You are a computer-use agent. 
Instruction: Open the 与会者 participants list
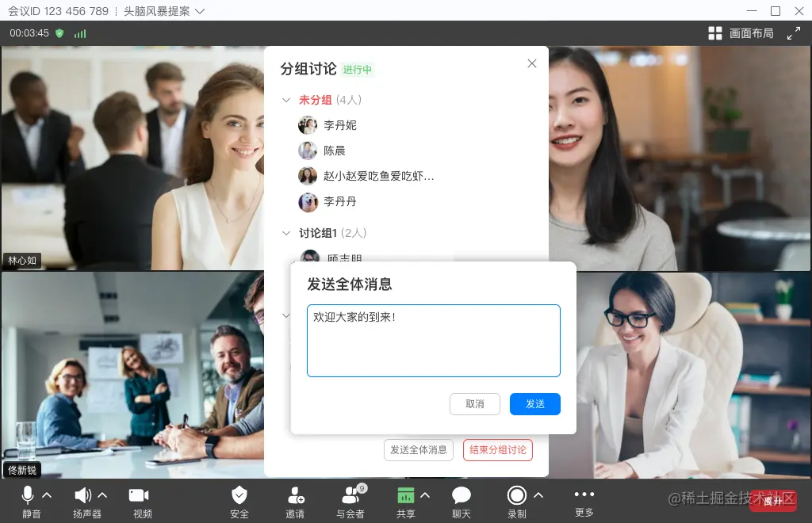pyautogui.click(x=352, y=495)
